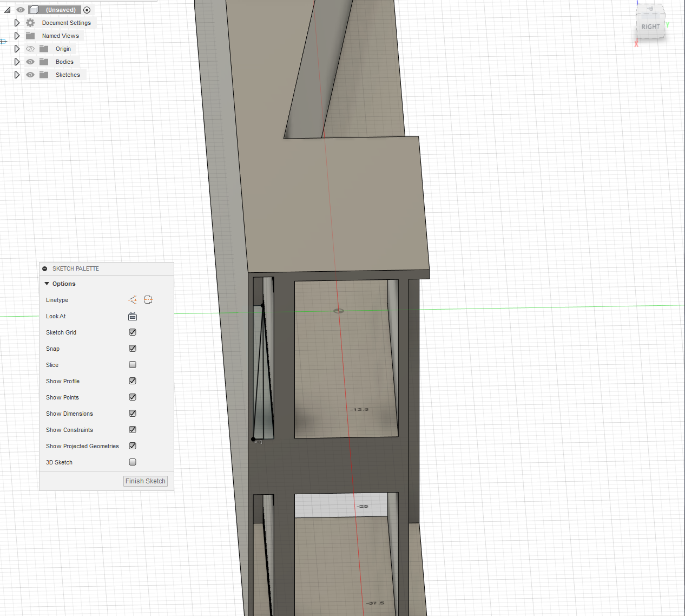Expand the Sketches folder
This screenshot has height=616, width=685.
17,75
